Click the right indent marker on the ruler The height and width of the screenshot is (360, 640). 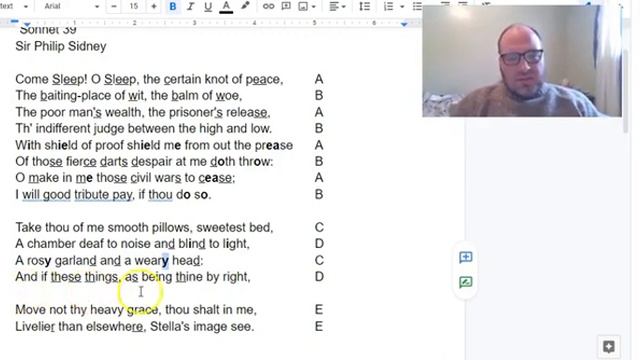click(x=404, y=24)
